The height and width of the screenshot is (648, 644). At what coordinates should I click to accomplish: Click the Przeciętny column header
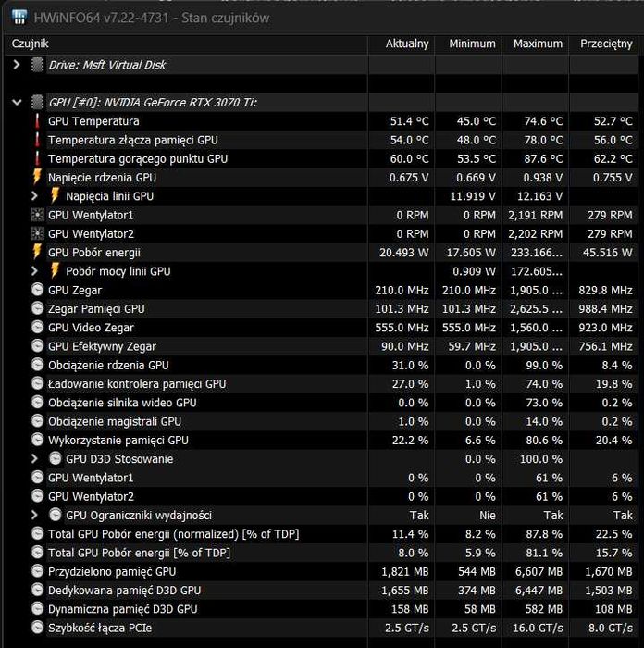click(x=603, y=44)
